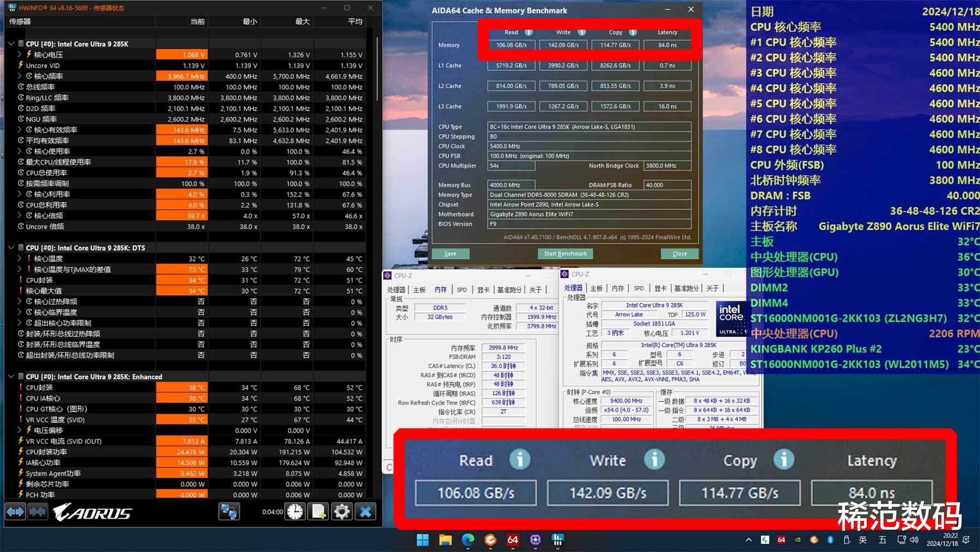Click the Close button in AIDA64 benchmark
The image size is (980, 552).
point(679,253)
